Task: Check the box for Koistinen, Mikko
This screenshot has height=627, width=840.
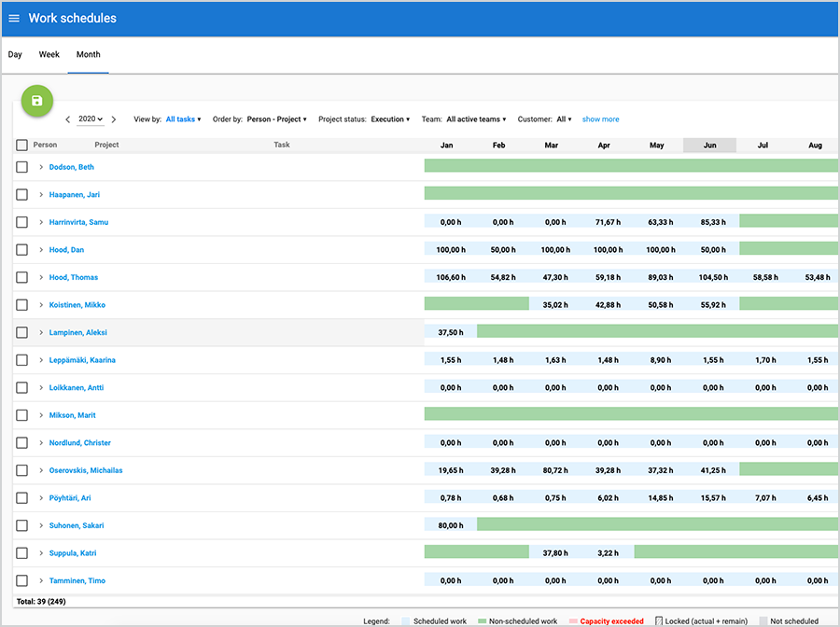Action: click(x=22, y=305)
